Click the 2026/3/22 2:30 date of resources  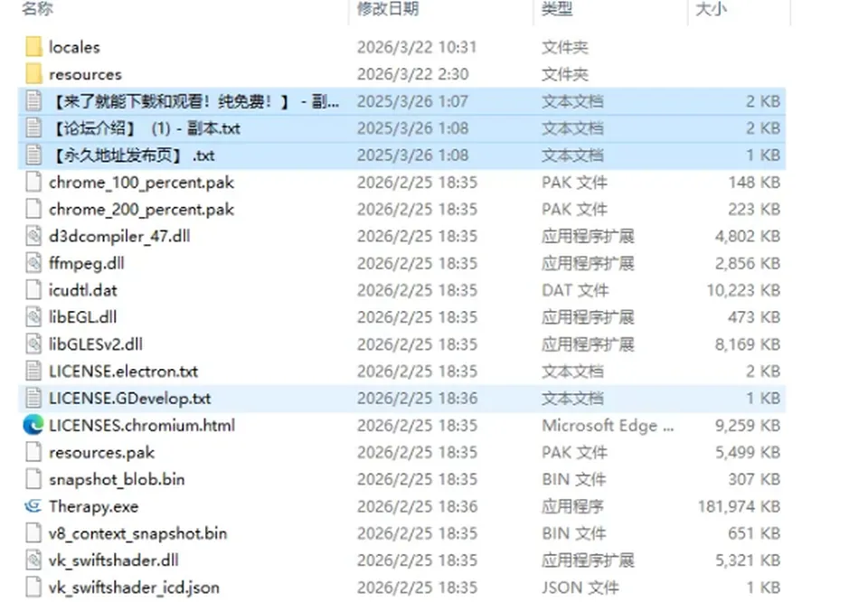[413, 74]
